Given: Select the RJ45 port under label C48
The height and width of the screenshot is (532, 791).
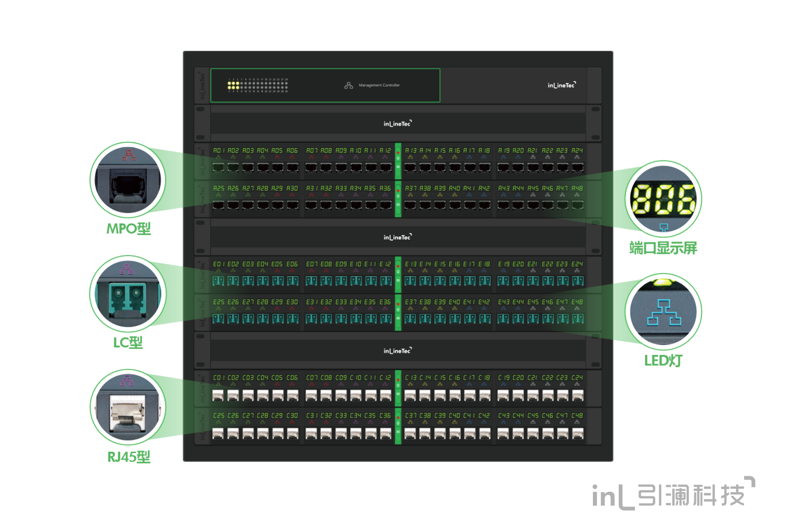Looking at the screenshot, I should pyautogui.click(x=578, y=433).
